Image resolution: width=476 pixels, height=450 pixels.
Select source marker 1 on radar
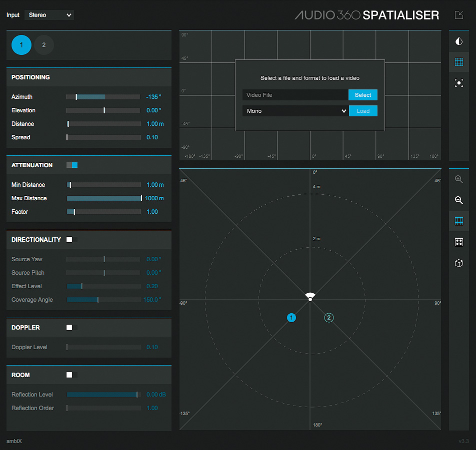click(291, 318)
